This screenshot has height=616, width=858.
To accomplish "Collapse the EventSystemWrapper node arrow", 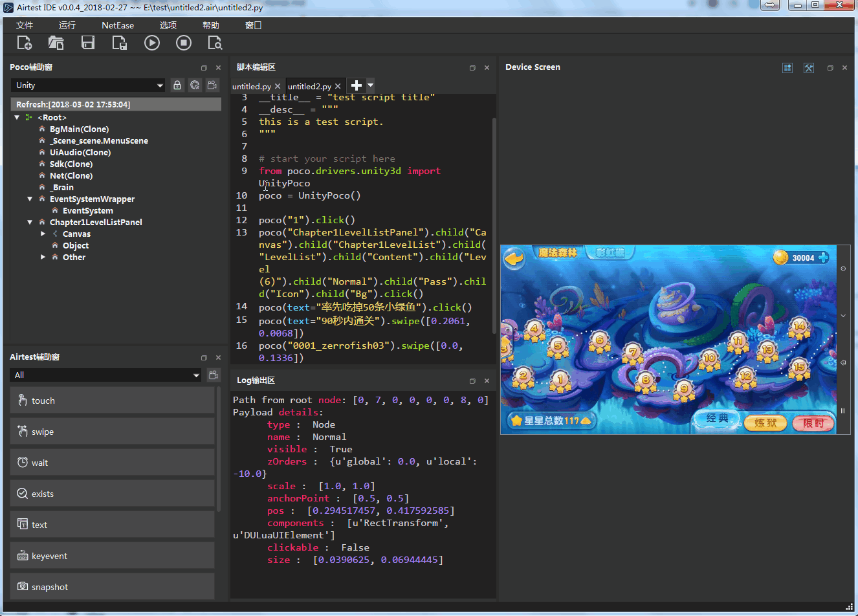I will tap(30, 199).
